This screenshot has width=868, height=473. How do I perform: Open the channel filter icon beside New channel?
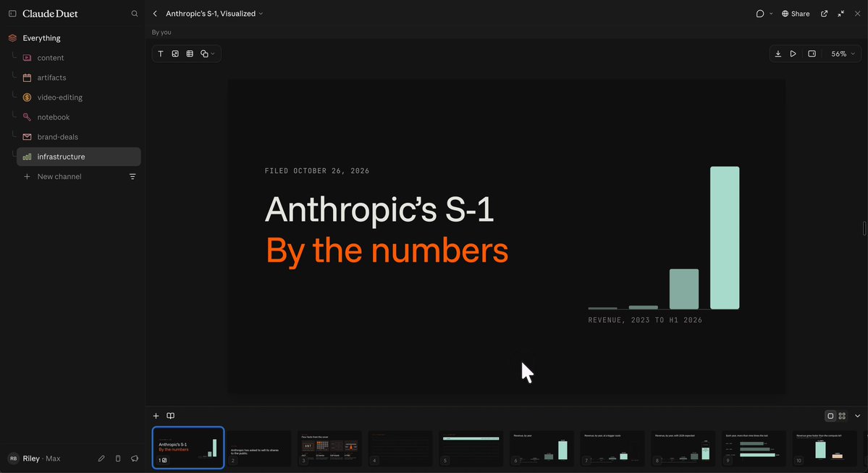pyautogui.click(x=132, y=177)
